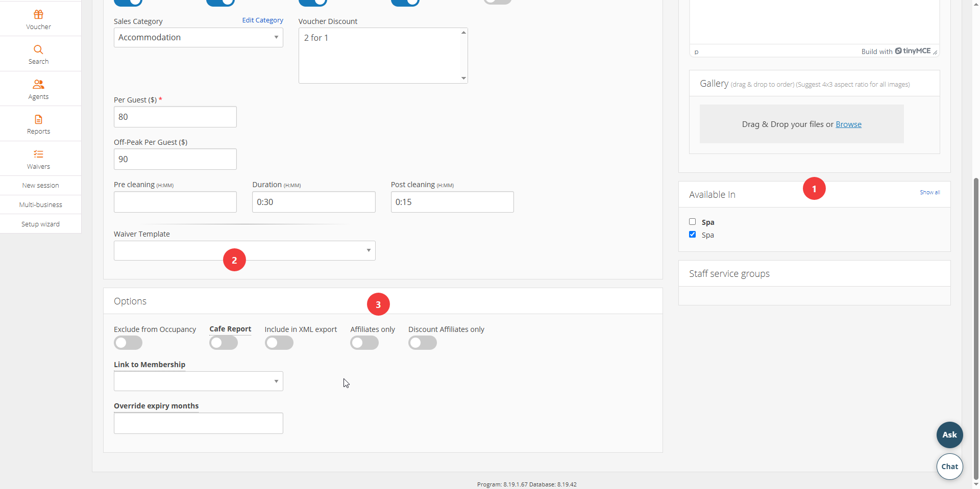Launch the Setup wizard
The image size is (980, 489).
pyautogui.click(x=41, y=224)
